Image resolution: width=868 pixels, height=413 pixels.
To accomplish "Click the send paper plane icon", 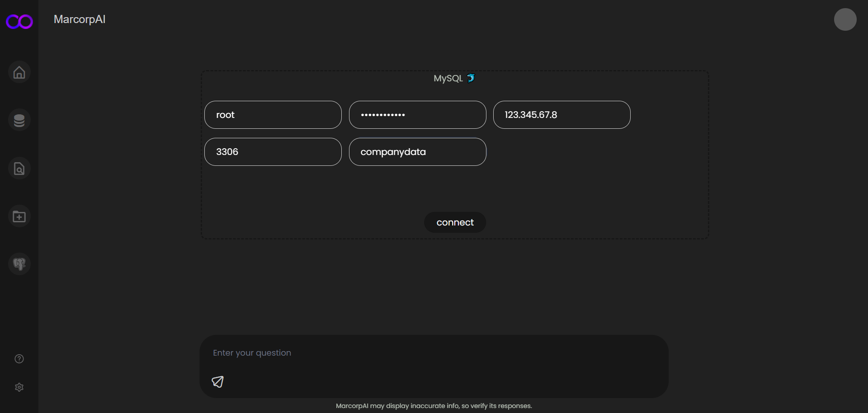I will [217, 382].
